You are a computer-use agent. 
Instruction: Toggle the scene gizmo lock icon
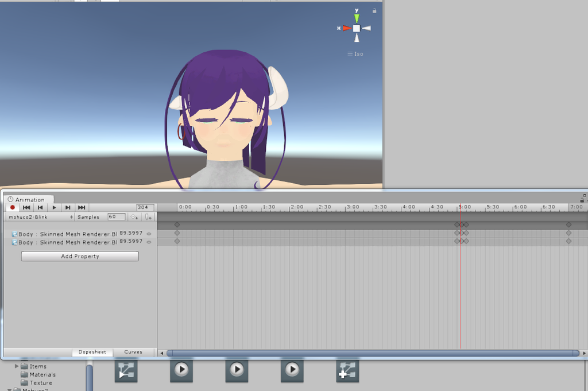point(374,11)
